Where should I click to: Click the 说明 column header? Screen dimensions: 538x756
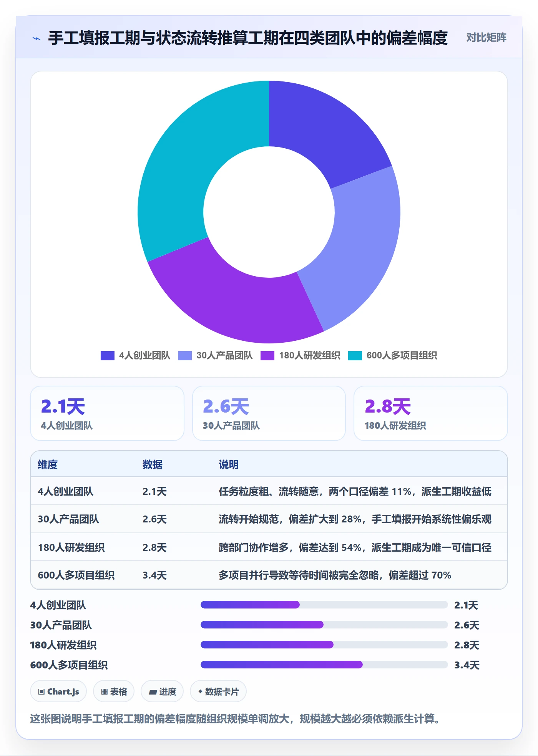tap(229, 464)
